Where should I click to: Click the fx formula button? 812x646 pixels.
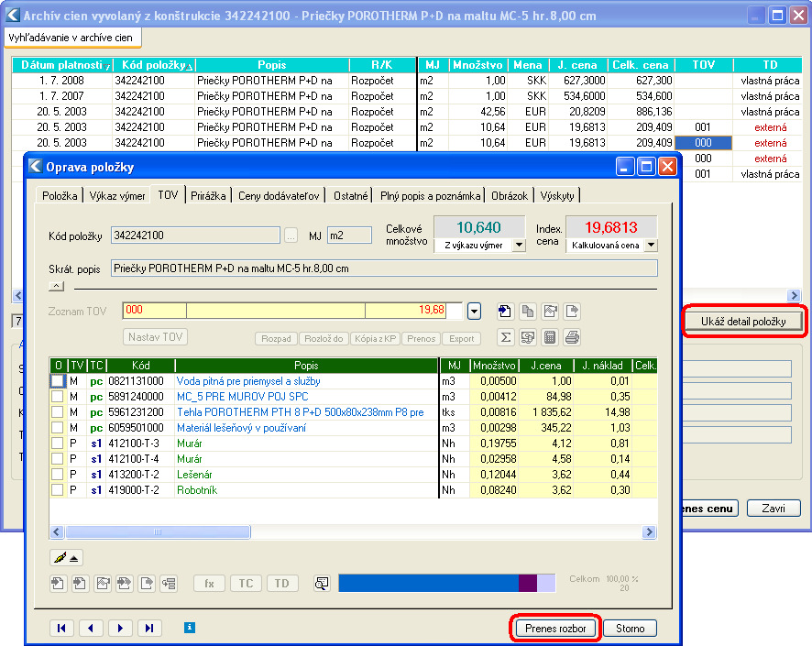click(x=209, y=584)
